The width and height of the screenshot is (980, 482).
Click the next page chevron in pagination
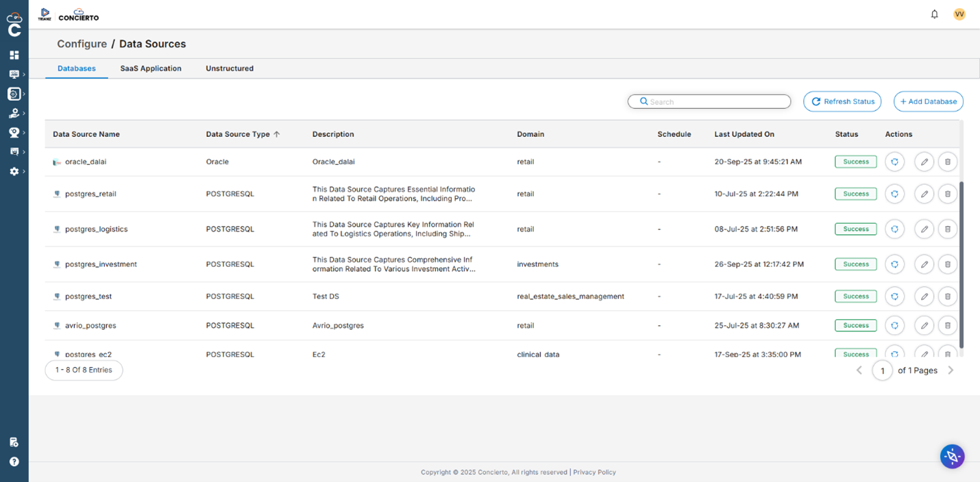(x=951, y=370)
